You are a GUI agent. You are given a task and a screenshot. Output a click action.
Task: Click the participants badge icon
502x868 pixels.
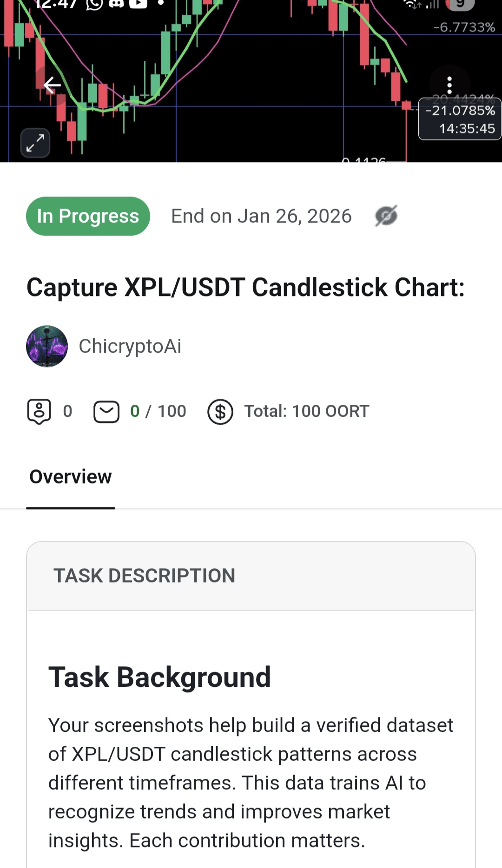click(x=39, y=411)
